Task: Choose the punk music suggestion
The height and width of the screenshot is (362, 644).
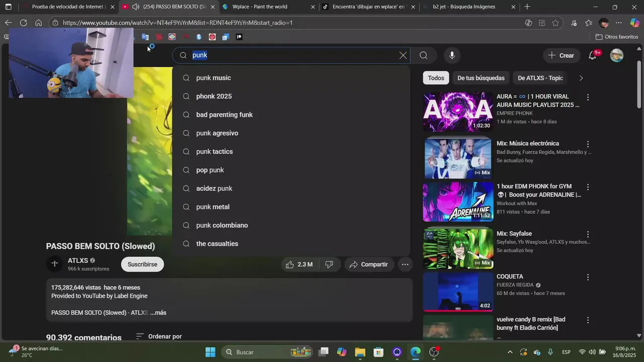Action: 291,78
